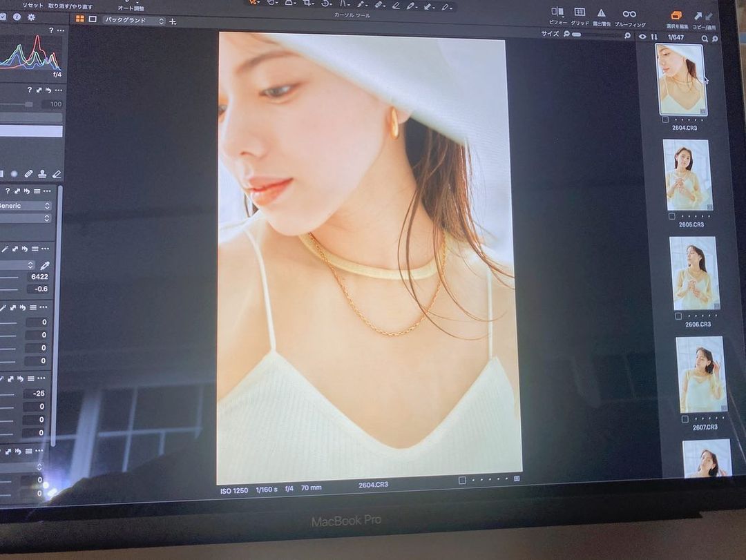Click the 2604.CR3 filename under viewer
The height and width of the screenshot is (560, 746).
coord(374,485)
